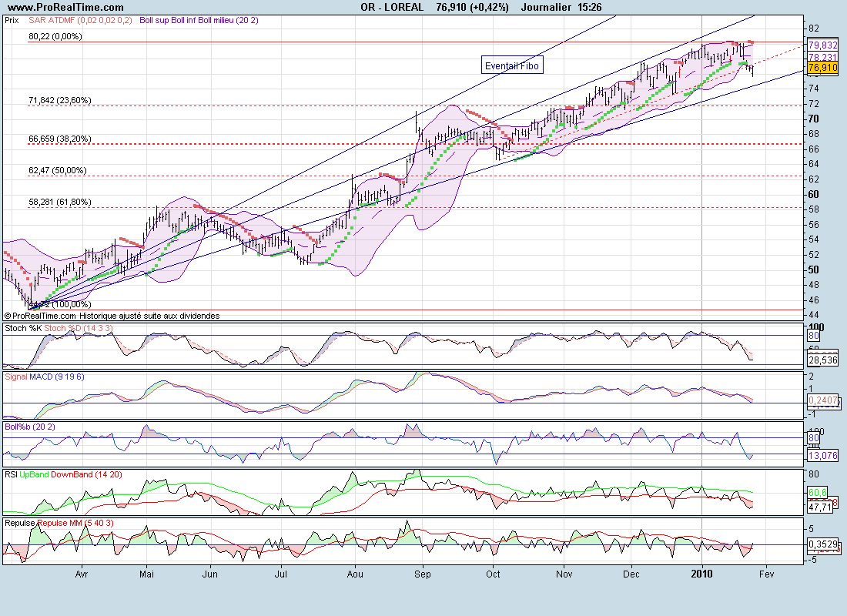The height and width of the screenshot is (616, 847).
Task: Click the Signal MACD (9 19 6) legend
Action: pos(45,377)
